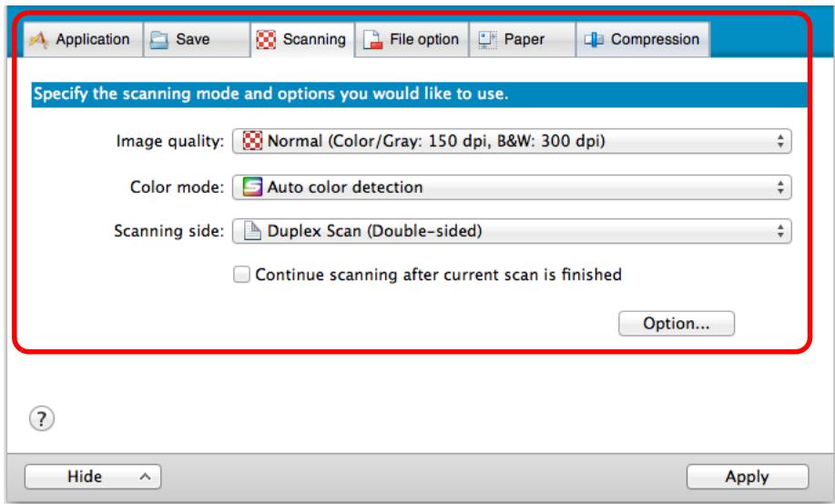Open the Scanning side dropdown

(512, 231)
